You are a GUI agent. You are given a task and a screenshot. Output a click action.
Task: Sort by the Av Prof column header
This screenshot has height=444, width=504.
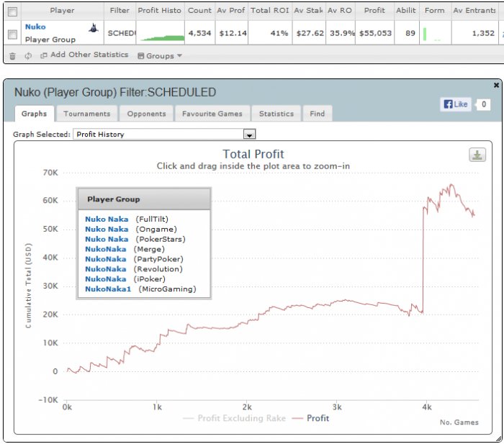click(x=231, y=11)
